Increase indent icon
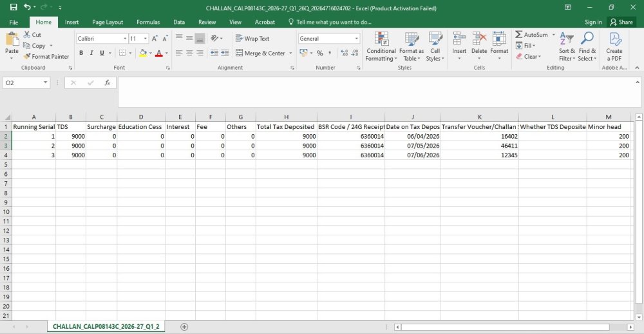Image resolution: width=644 pixels, height=334 pixels. tap(225, 53)
